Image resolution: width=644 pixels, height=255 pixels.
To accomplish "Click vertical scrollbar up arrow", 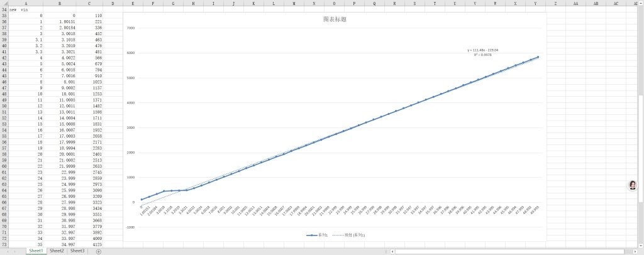I will 641,3.
